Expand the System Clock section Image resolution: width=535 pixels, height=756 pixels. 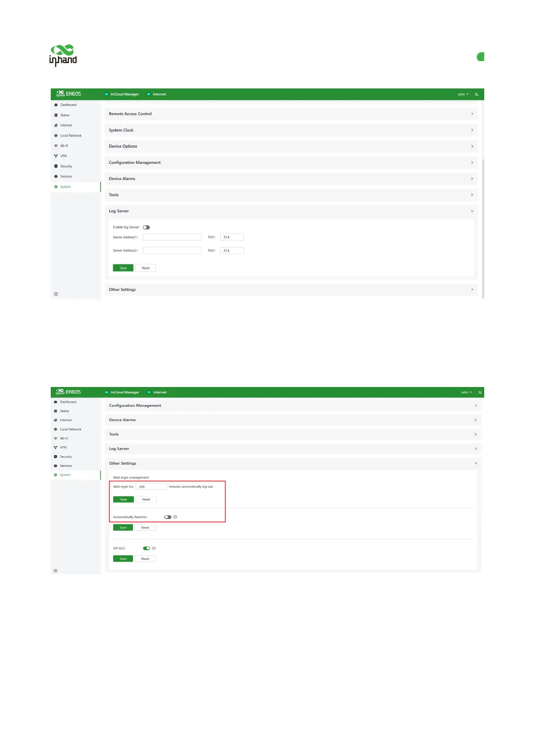pos(291,130)
